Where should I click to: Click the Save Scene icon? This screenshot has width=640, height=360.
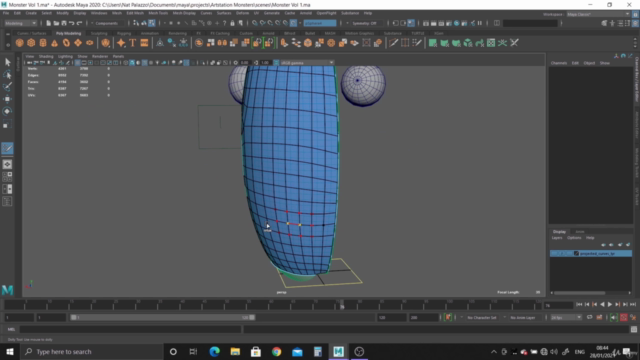coord(64,23)
